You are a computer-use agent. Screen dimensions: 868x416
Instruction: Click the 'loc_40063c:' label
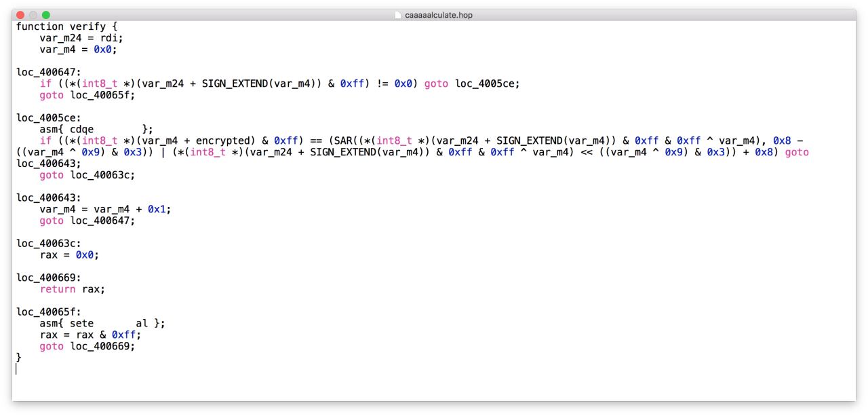coord(48,243)
